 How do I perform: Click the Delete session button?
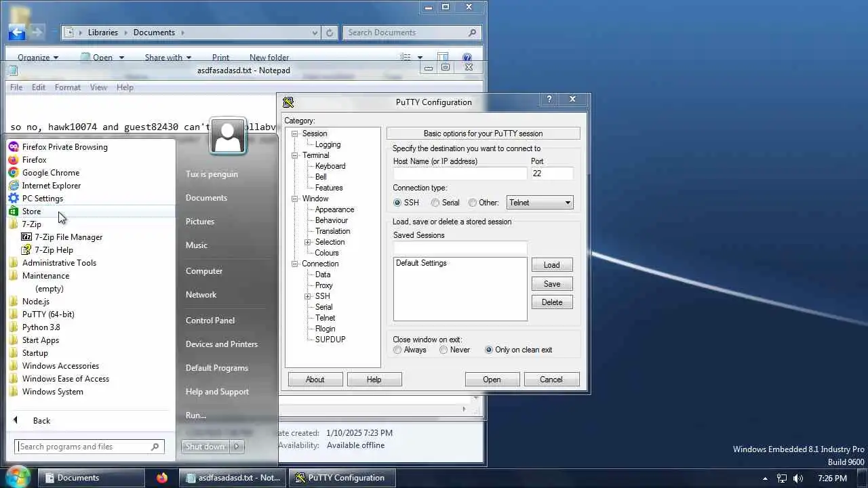pyautogui.click(x=552, y=302)
